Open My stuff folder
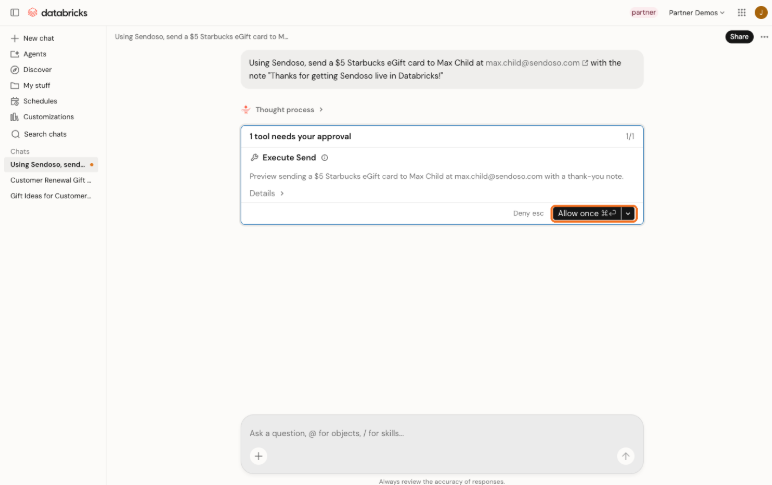772x485 pixels. coord(31,85)
